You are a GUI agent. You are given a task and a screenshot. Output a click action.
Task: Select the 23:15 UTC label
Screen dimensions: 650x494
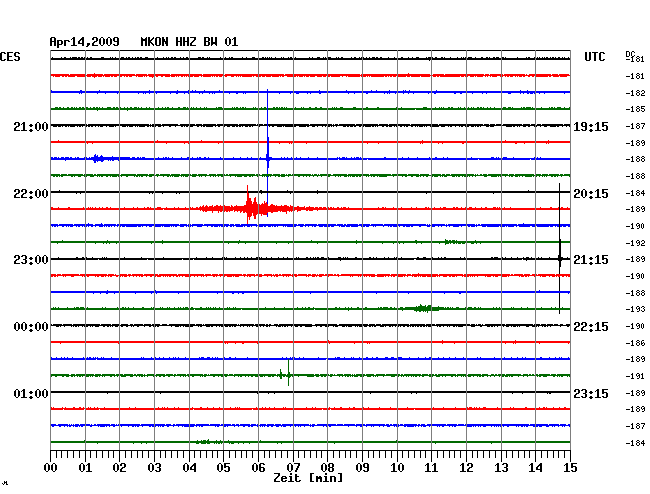click(591, 393)
